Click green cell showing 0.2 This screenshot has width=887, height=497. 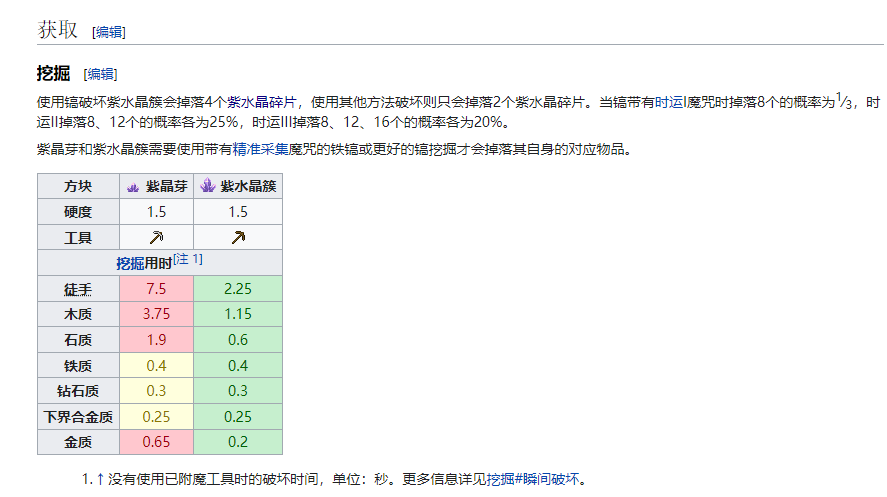(238, 442)
